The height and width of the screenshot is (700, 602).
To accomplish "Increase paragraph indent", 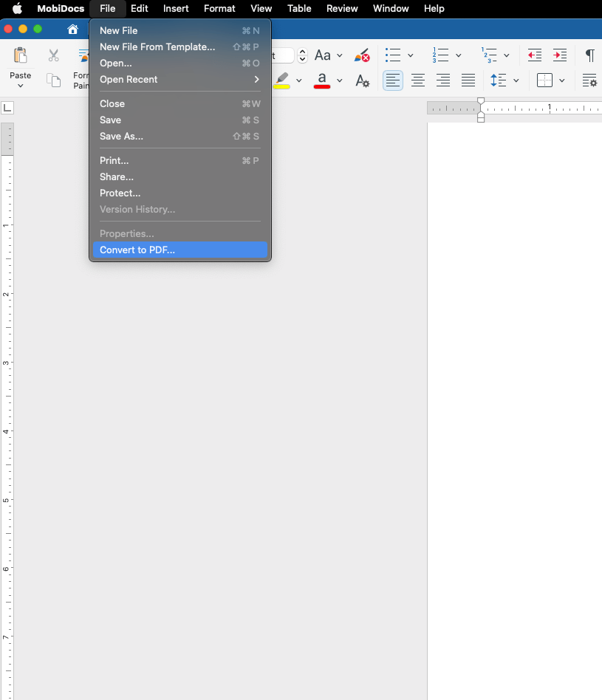I will tap(559, 55).
